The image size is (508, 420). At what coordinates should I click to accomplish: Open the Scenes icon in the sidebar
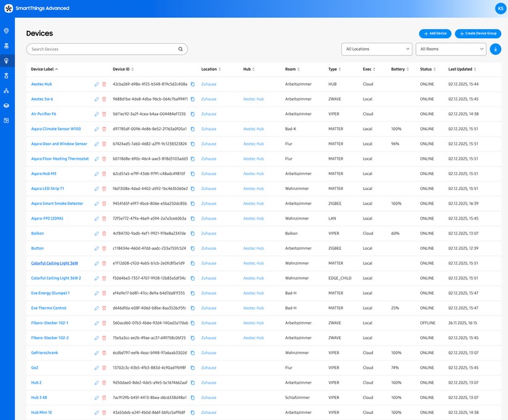click(x=7, y=75)
